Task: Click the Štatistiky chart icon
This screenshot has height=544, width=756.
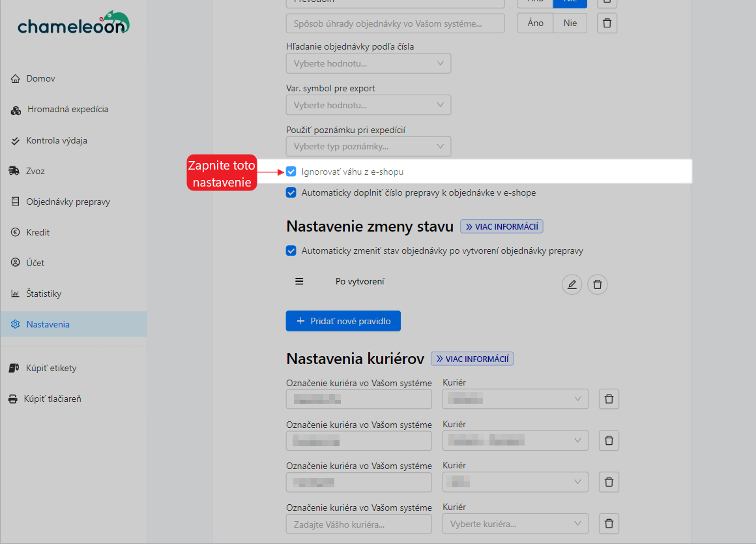Action: [16, 294]
